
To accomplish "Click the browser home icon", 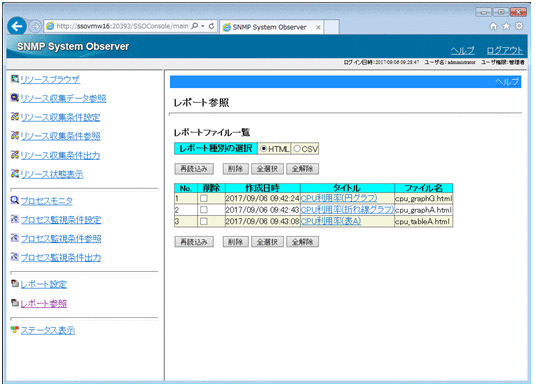I will pyautogui.click(x=493, y=26).
